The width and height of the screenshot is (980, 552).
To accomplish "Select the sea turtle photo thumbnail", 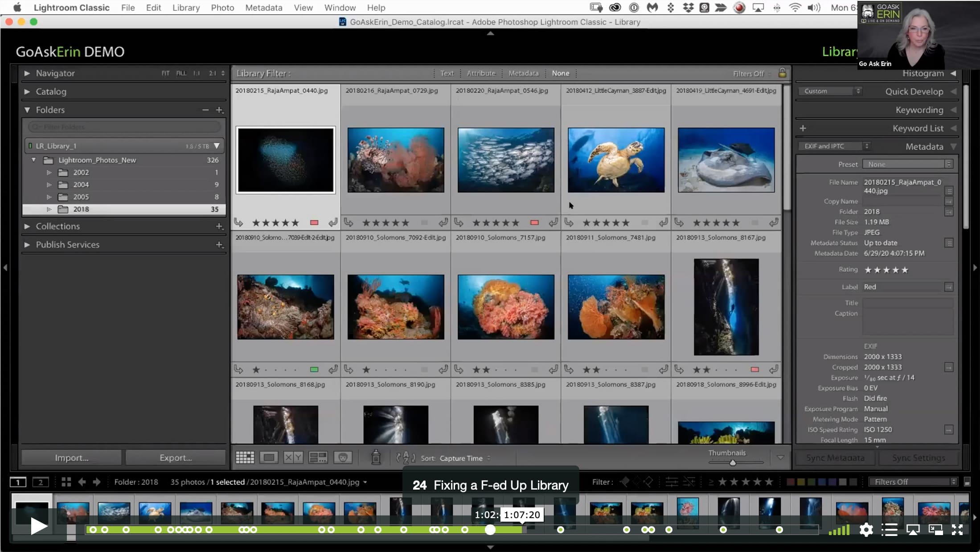I will tap(616, 160).
